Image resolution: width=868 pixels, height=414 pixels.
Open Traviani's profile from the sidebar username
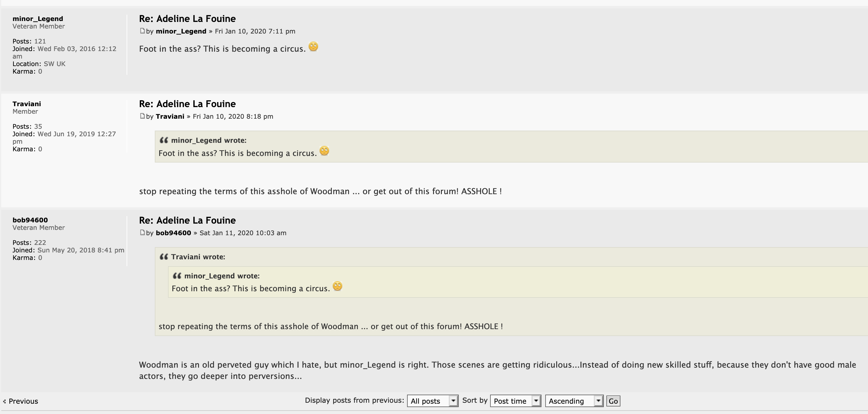tap(27, 104)
